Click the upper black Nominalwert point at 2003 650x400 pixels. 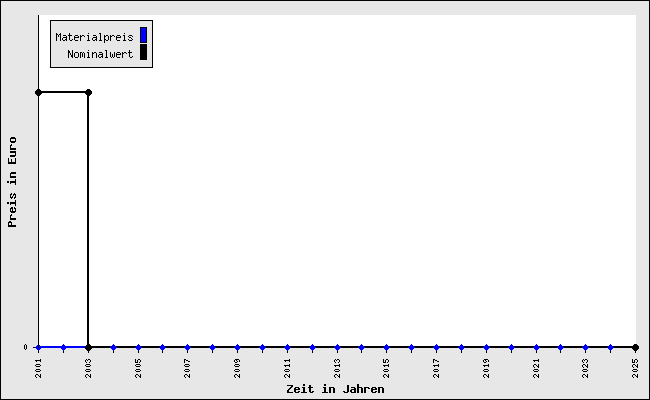point(89,92)
